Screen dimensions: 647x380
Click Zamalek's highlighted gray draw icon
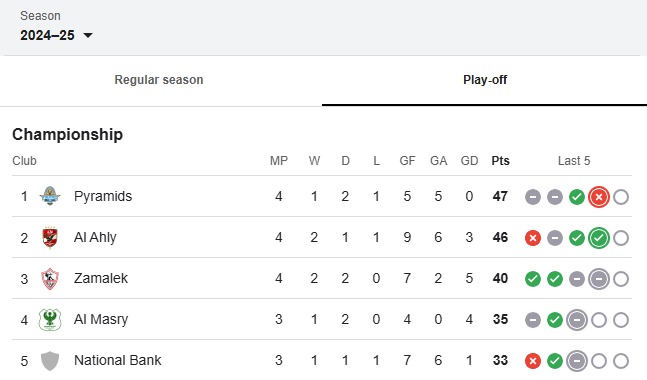point(599,279)
